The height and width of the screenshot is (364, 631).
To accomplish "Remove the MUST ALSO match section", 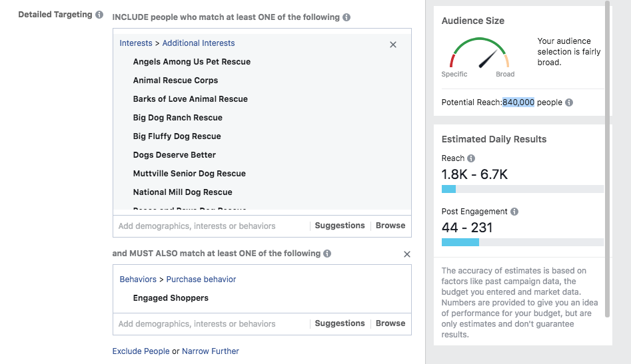I will coord(407,254).
